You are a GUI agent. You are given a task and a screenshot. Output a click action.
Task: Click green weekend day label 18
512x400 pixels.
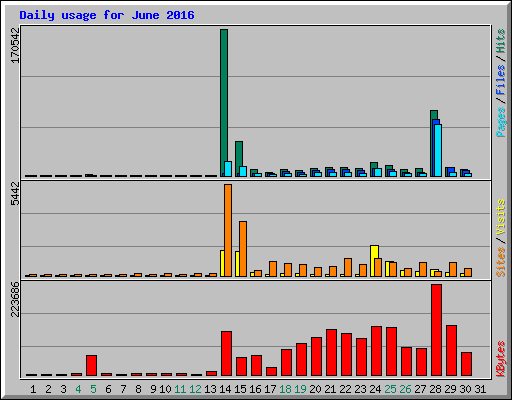coord(285,389)
